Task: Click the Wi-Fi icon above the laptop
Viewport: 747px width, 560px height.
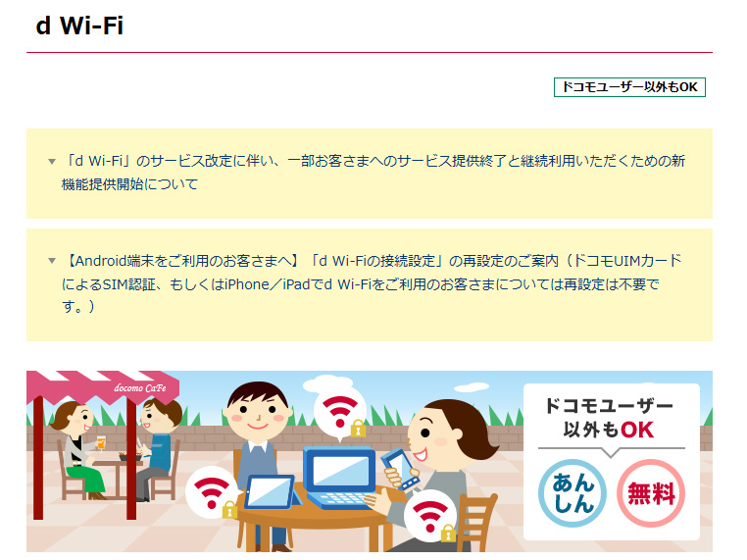Action: [339, 411]
